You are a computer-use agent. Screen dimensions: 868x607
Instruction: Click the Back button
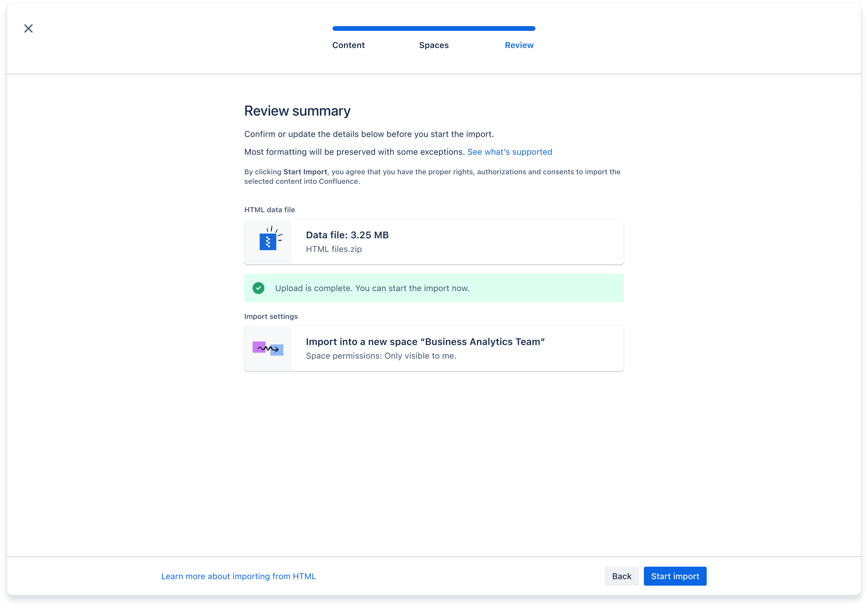(622, 576)
